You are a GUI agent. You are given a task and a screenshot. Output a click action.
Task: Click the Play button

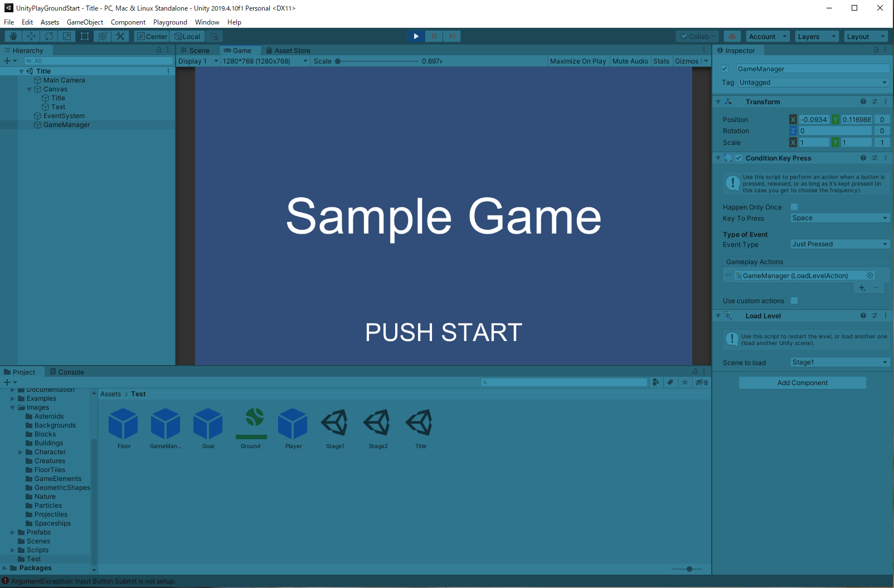pos(416,36)
